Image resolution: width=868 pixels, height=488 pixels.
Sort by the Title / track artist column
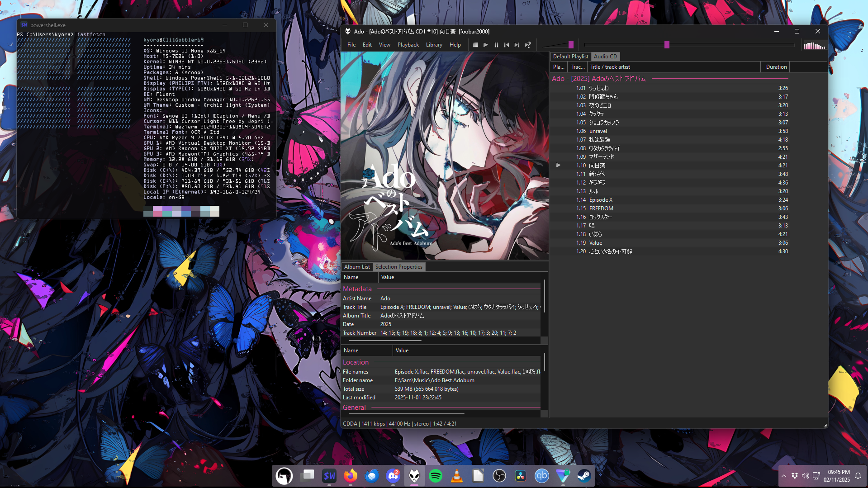(674, 67)
